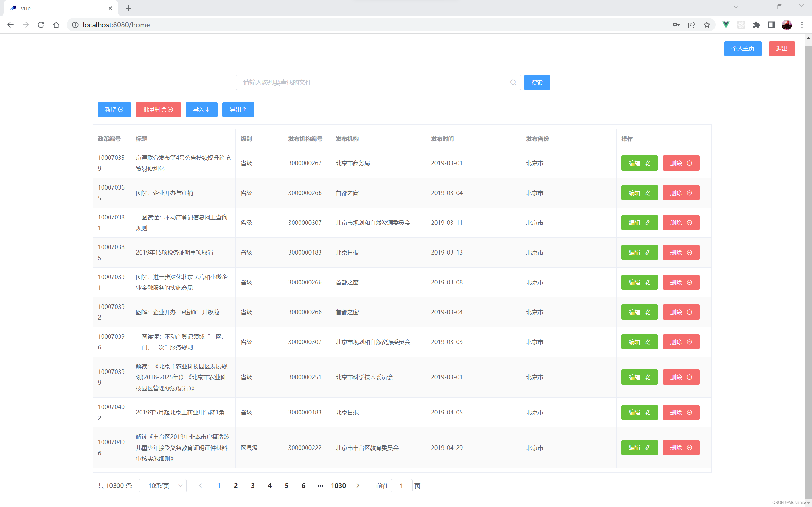Edit the row 不动产登记领域“一网、一门、一次”
The height and width of the screenshot is (507, 812).
[639, 342]
